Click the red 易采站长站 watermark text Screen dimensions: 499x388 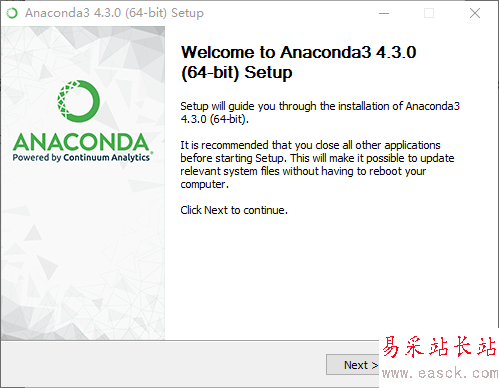click(x=439, y=347)
